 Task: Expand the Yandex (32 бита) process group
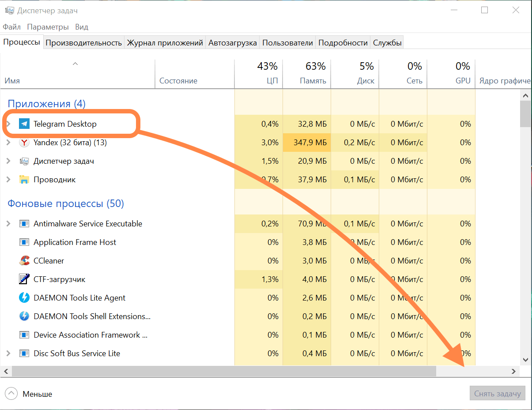click(8, 143)
